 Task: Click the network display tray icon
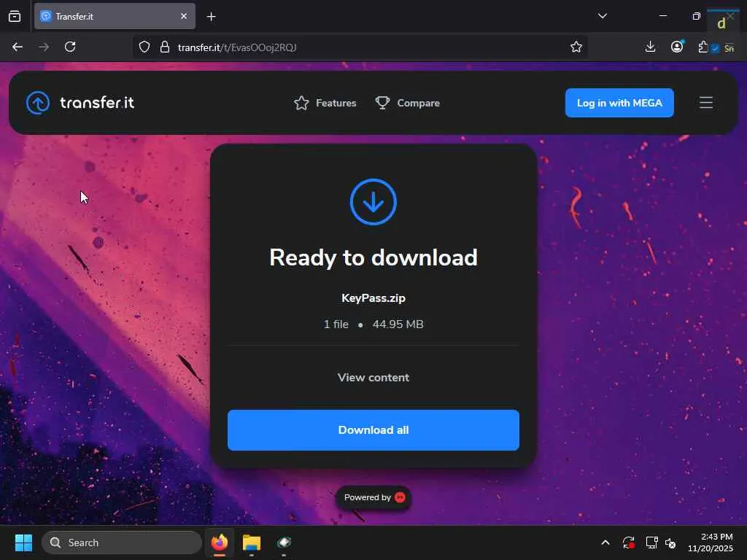(651, 542)
